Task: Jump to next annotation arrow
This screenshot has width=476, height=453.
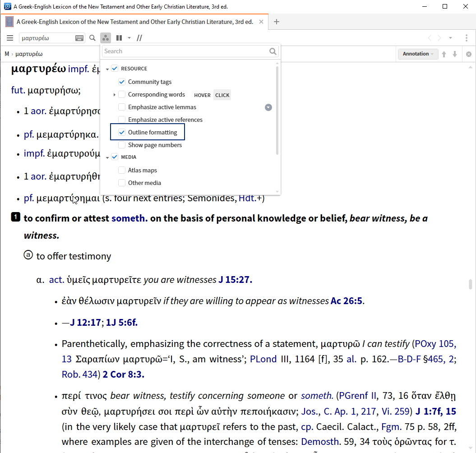Action: [455, 54]
